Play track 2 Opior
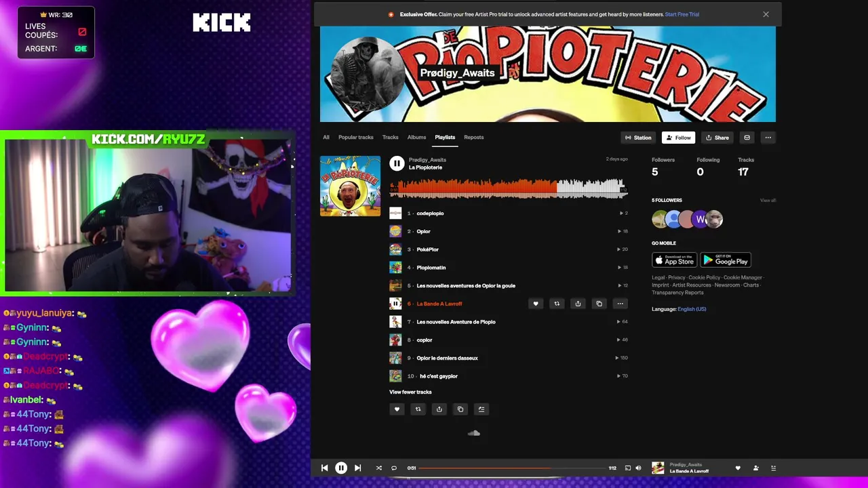Viewport: 868px width, 488px height. 424,231
